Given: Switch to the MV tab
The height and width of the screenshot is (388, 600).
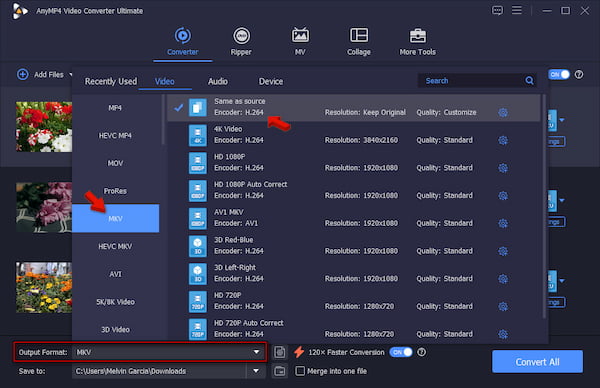Looking at the screenshot, I should click(300, 42).
